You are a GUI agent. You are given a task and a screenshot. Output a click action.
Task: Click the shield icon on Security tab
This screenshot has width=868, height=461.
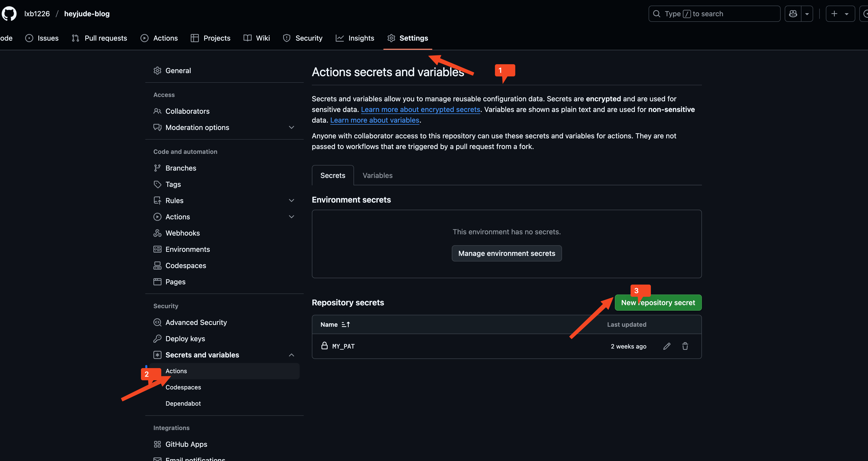pyautogui.click(x=287, y=38)
